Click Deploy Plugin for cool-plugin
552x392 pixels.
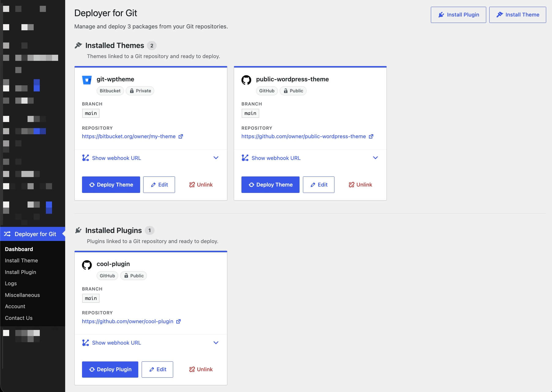pyautogui.click(x=110, y=369)
